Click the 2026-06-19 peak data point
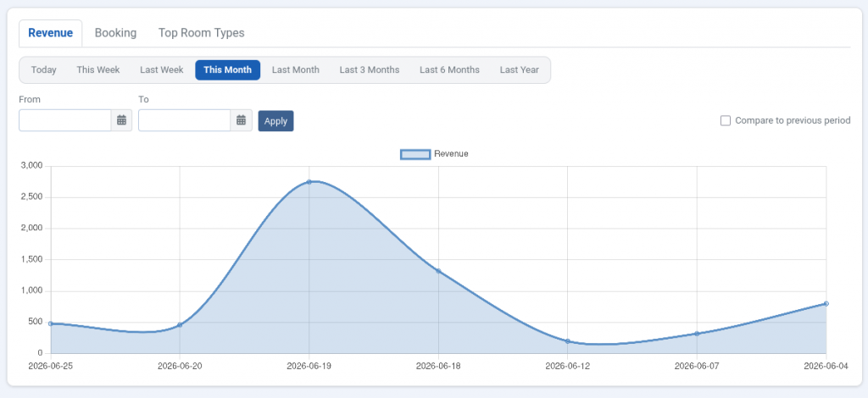This screenshot has height=398, width=868. pos(309,181)
